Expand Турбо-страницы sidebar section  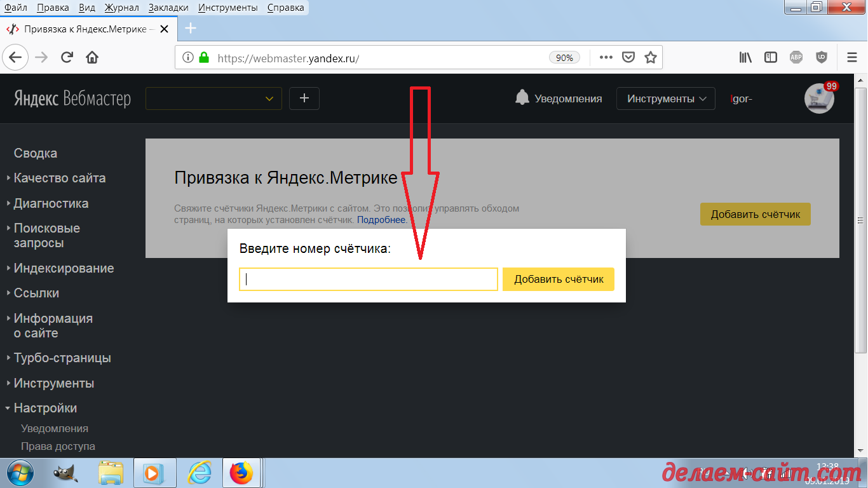coord(62,358)
